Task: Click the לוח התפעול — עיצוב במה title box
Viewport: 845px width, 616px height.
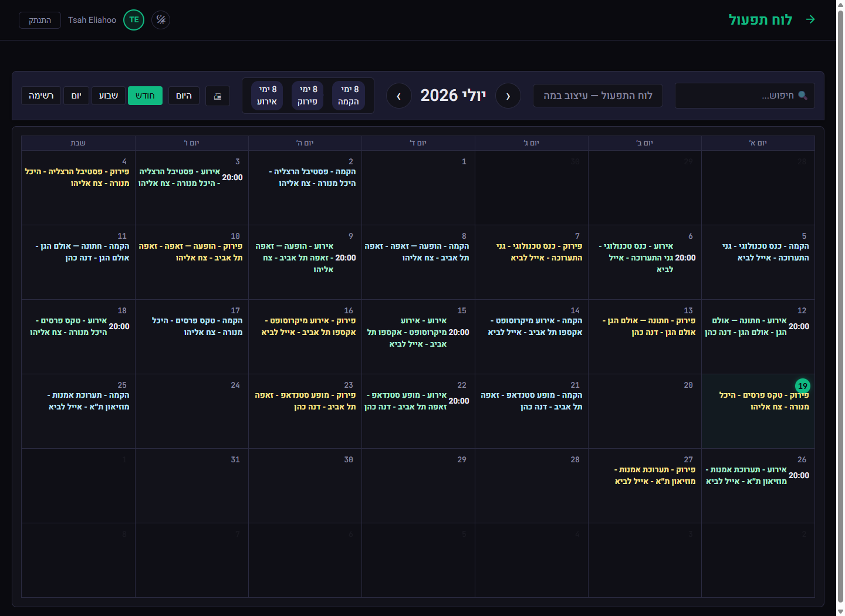Action: pyautogui.click(x=598, y=96)
